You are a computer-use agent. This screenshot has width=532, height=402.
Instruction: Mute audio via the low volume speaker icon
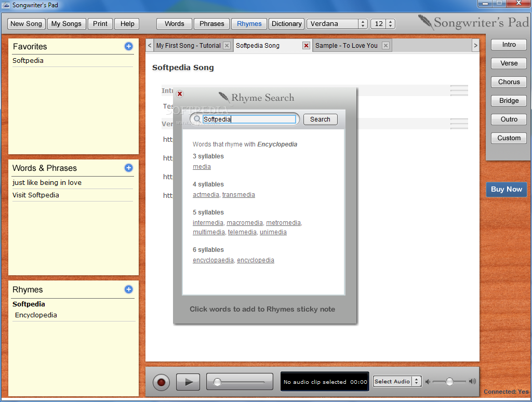click(x=428, y=382)
